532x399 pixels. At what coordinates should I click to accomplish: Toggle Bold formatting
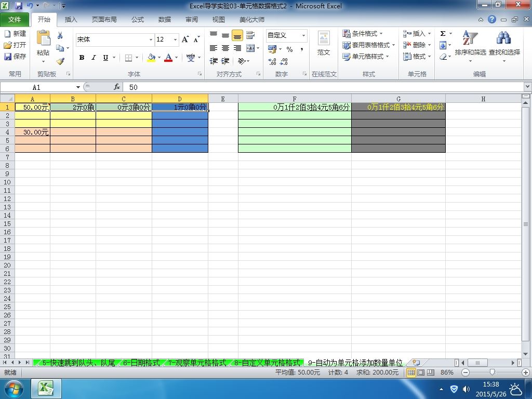point(82,58)
